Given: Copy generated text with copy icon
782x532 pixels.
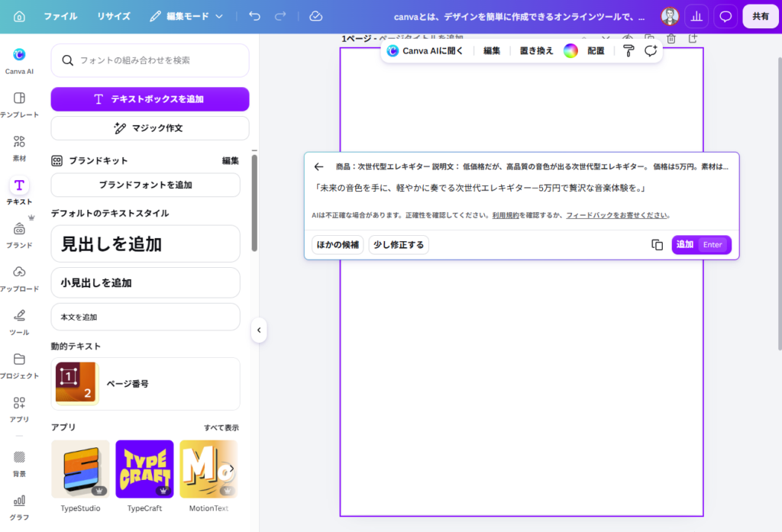Looking at the screenshot, I should [x=657, y=245].
